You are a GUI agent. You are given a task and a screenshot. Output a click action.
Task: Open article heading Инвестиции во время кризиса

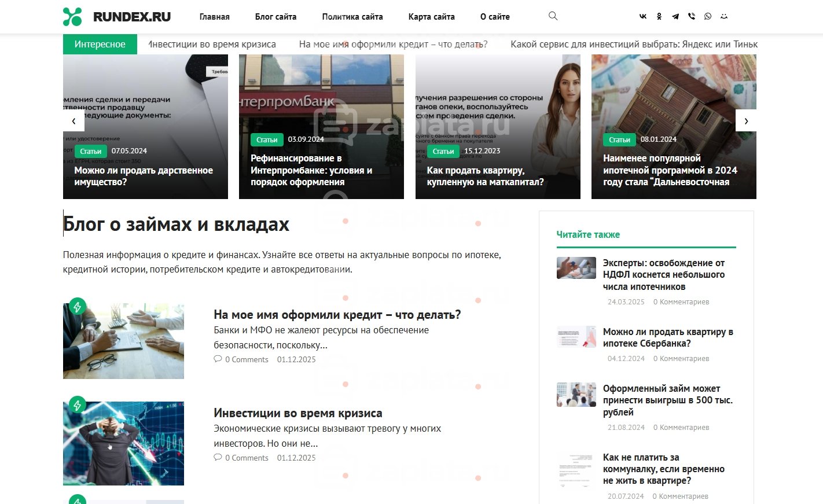tap(298, 413)
